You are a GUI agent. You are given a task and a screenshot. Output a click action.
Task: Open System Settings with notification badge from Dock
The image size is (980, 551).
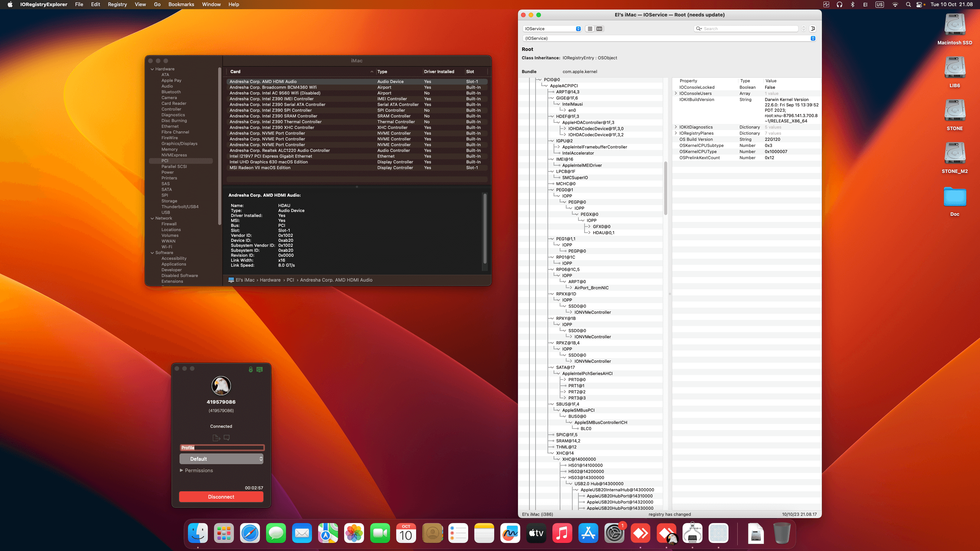click(x=614, y=533)
